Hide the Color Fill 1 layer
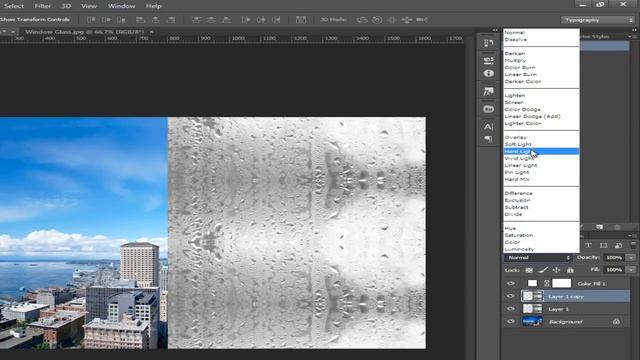 pos(511,283)
